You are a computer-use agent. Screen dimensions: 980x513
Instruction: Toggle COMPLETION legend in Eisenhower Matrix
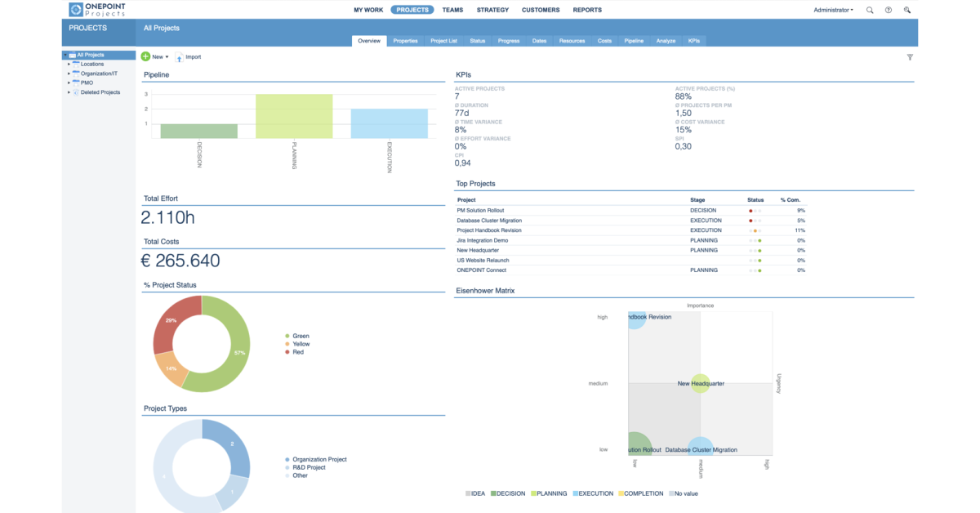tap(641, 493)
